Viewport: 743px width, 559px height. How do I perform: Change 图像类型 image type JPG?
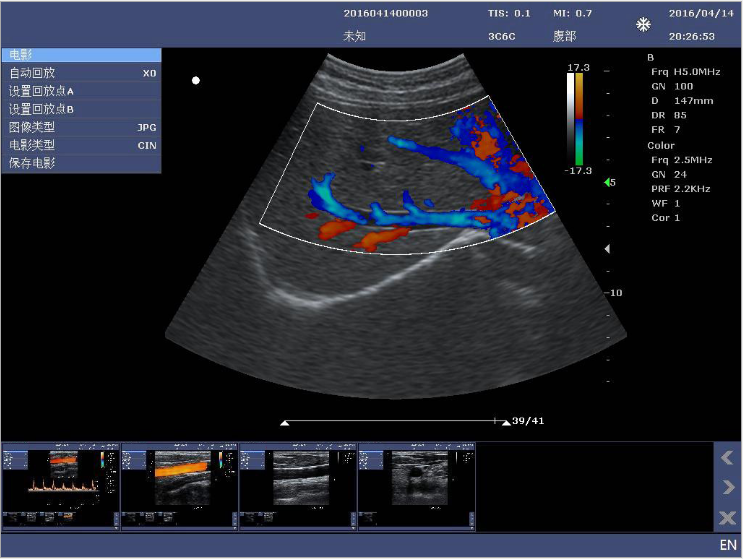point(82,127)
